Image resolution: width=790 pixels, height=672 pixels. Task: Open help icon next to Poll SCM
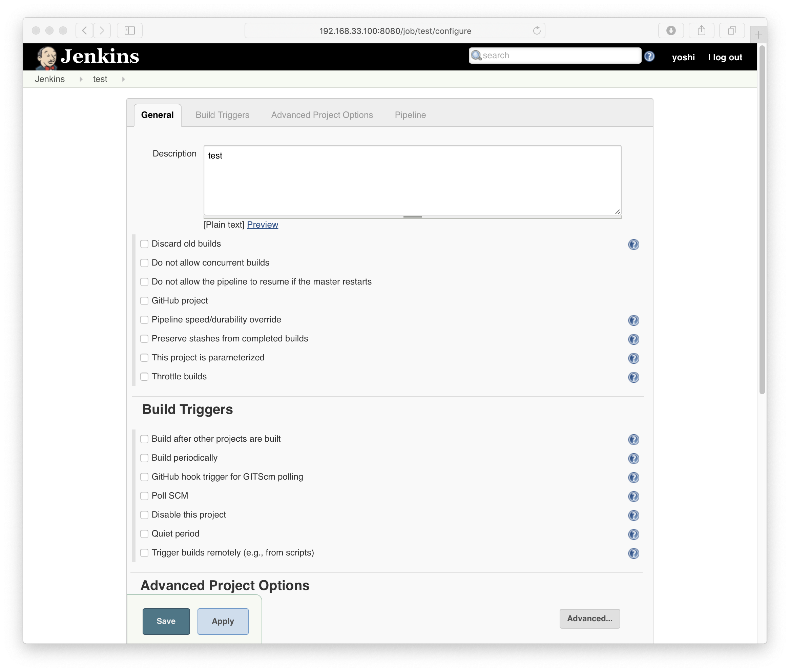(633, 497)
